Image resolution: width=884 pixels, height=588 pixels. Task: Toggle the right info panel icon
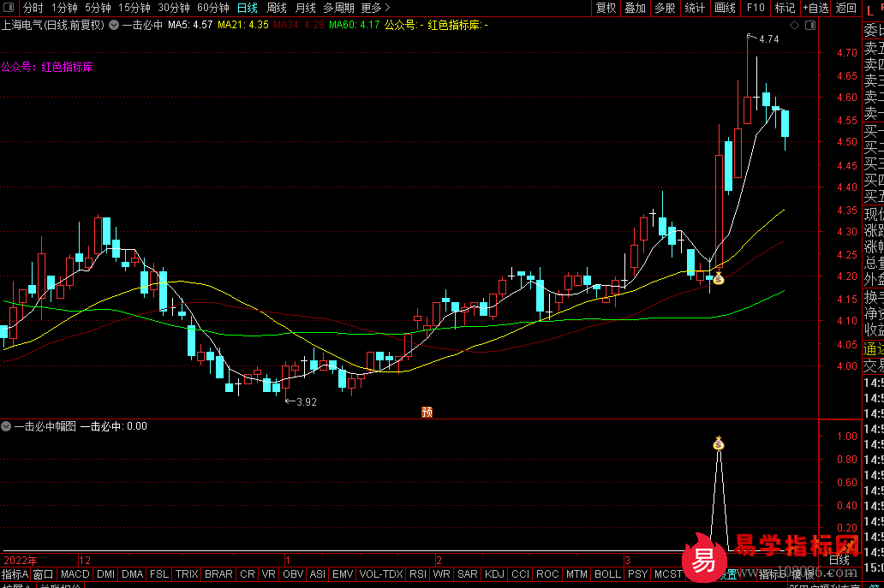pos(810,26)
